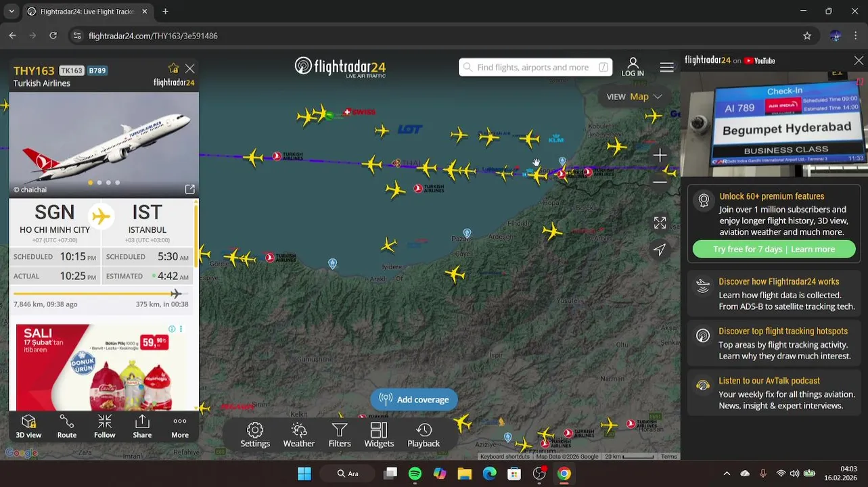This screenshot has height=487, width=868.
Task: Log in to Flightradar24 account
Action: pyautogui.click(x=633, y=67)
